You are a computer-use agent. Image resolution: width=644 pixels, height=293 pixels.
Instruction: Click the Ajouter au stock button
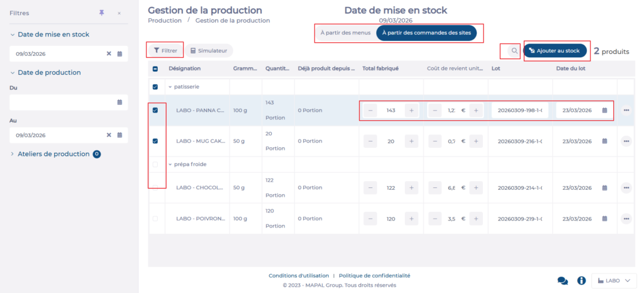click(555, 50)
